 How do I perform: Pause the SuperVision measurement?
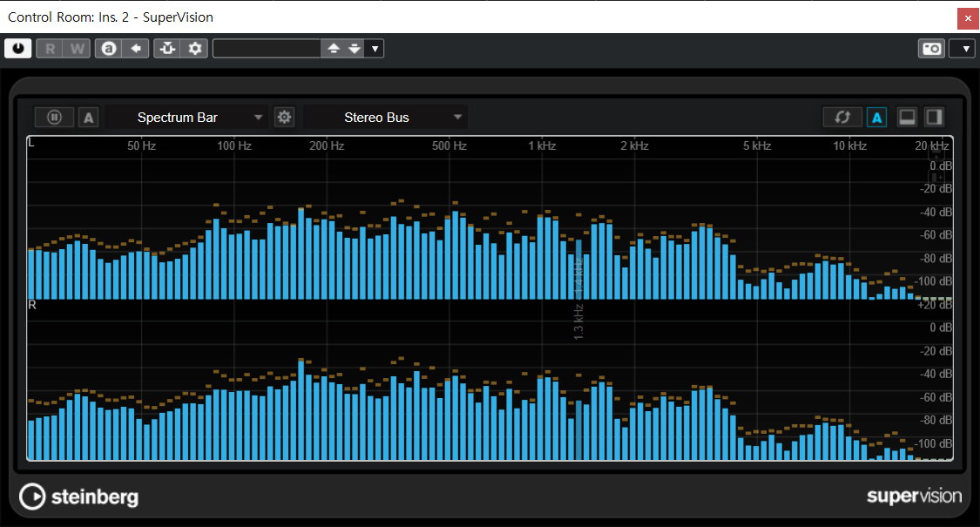coord(54,117)
